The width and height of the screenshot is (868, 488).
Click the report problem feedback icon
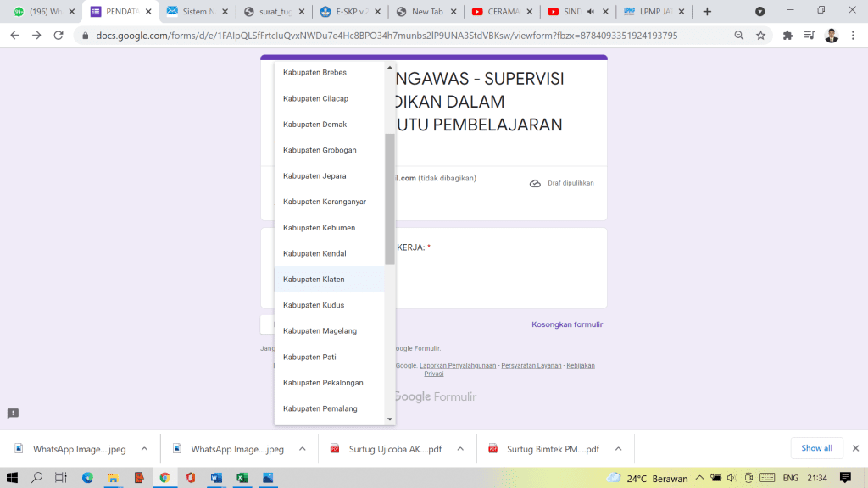(x=13, y=413)
